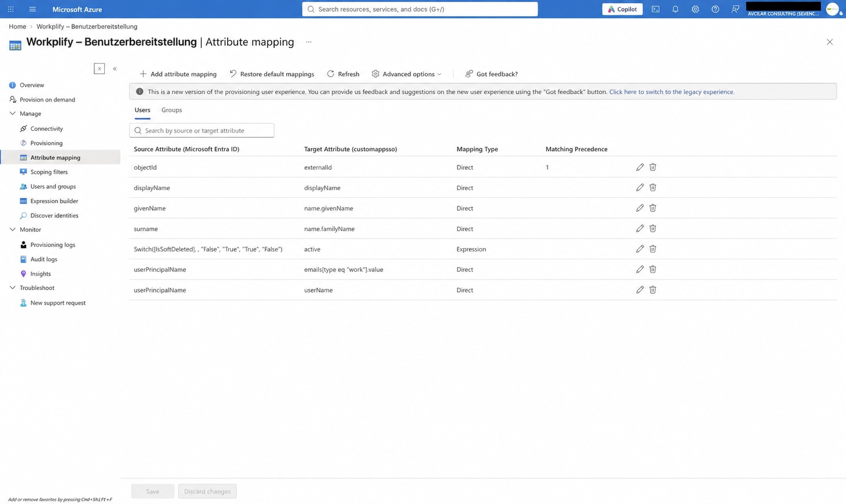Screen dimensions: 846x504
Task: Collapse the Monitor section
Action: (13, 230)
